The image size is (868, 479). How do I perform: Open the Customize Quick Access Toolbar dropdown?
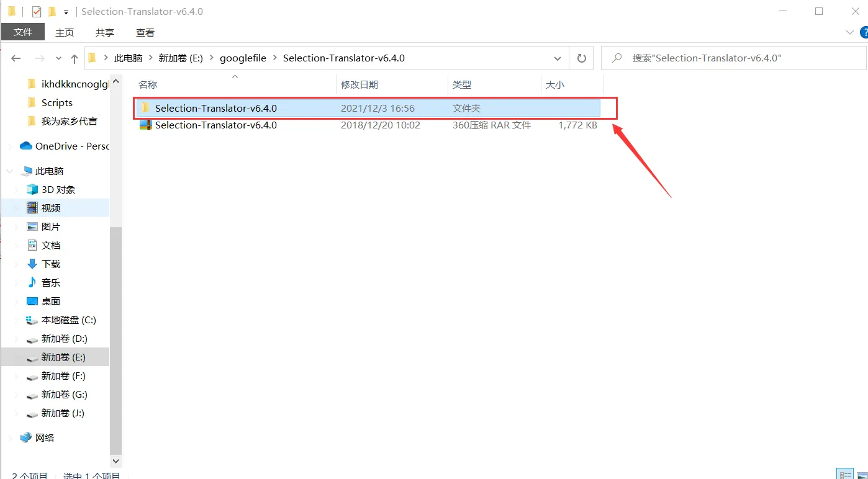point(66,12)
